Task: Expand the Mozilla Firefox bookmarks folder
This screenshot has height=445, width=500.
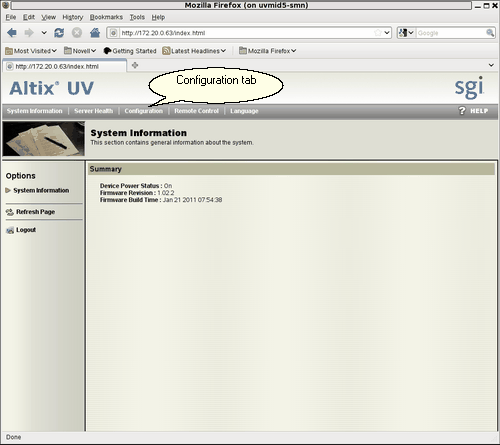Action: 267,51
